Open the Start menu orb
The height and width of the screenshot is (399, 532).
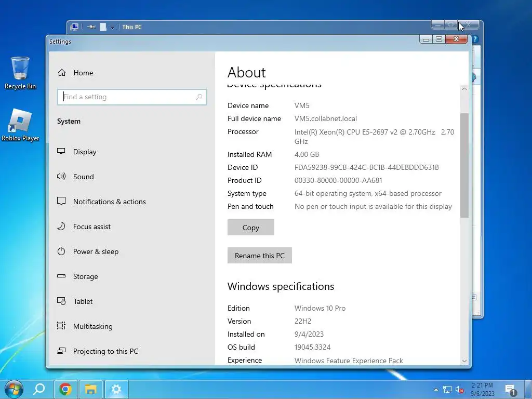click(x=14, y=389)
